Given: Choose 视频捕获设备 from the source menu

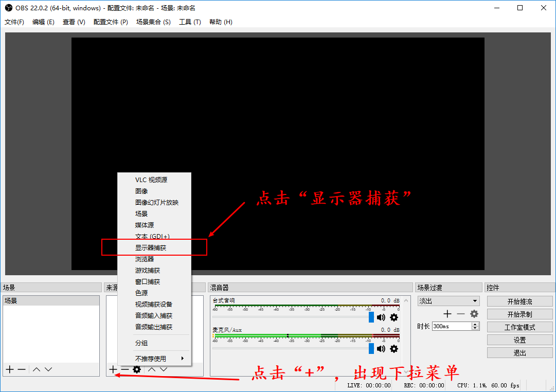Looking at the screenshot, I should click(154, 305).
